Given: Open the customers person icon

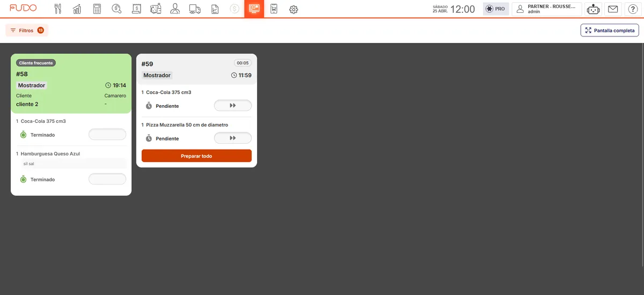Looking at the screenshot, I should coord(175,9).
